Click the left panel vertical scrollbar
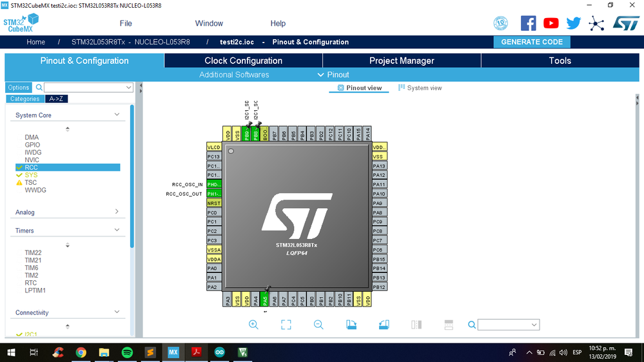 [x=132, y=176]
